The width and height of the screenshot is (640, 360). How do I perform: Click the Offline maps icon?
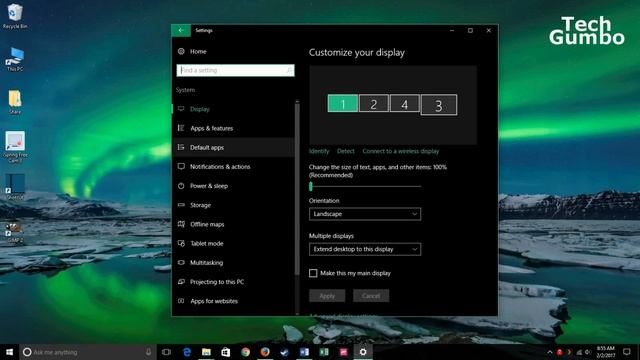coord(181,224)
